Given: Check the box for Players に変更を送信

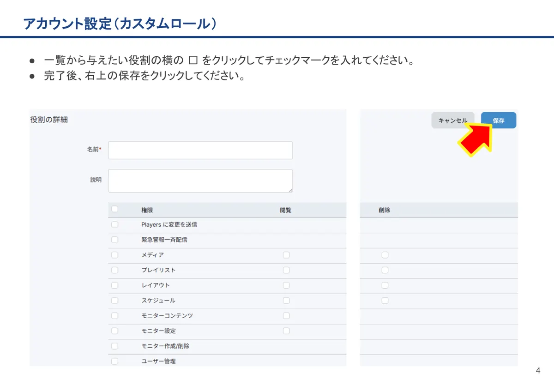Looking at the screenshot, I should click(x=114, y=224).
